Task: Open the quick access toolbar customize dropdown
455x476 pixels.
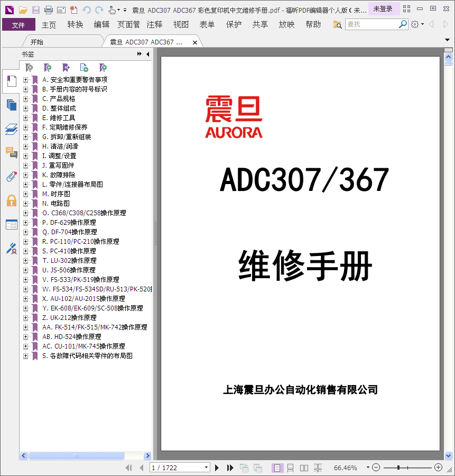Action: (x=125, y=10)
